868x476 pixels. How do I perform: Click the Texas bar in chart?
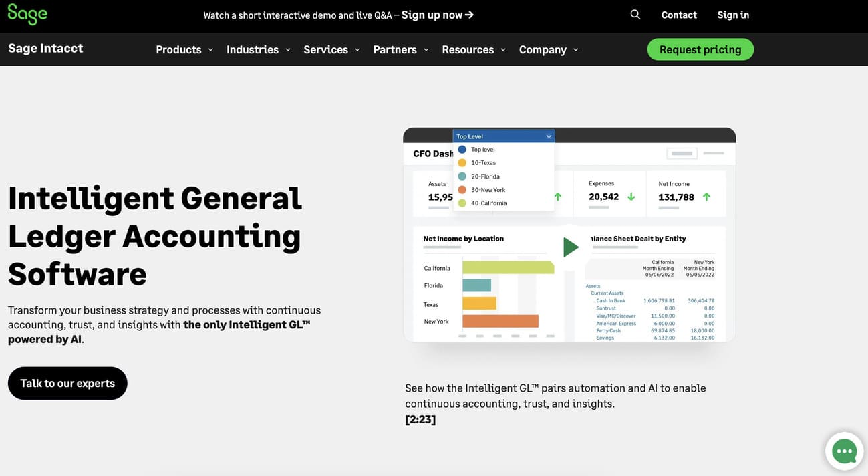[479, 304]
